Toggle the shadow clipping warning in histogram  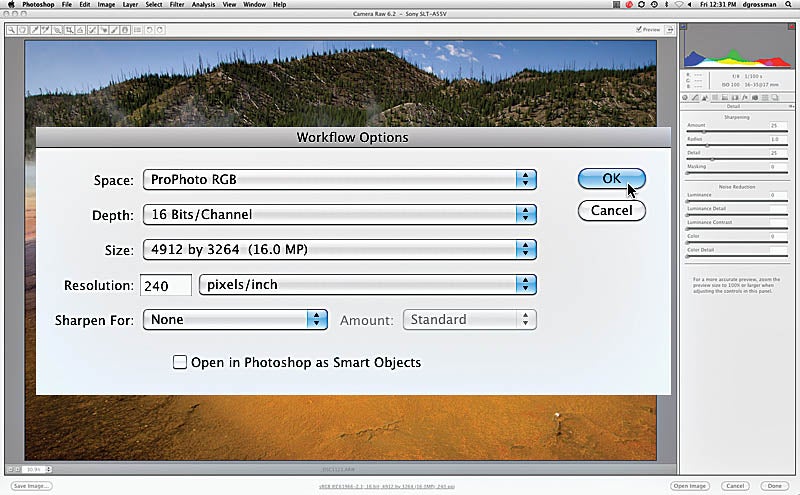[x=684, y=27]
